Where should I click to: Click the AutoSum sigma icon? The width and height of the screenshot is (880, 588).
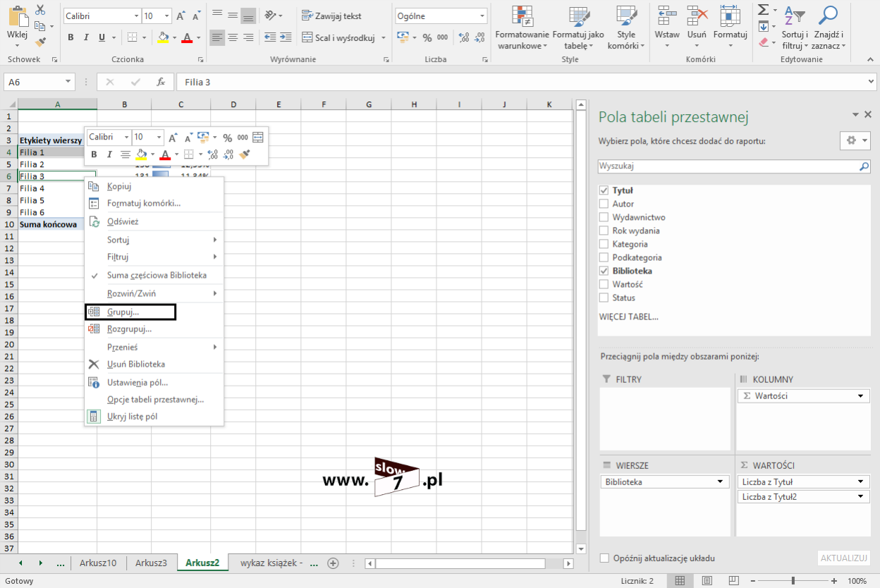[x=764, y=10]
